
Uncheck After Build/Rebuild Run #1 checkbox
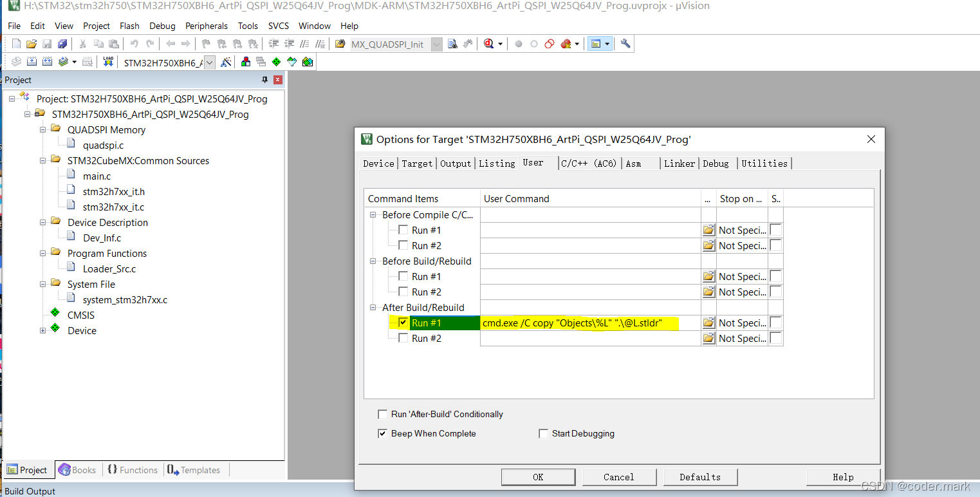click(x=403, y=323)
